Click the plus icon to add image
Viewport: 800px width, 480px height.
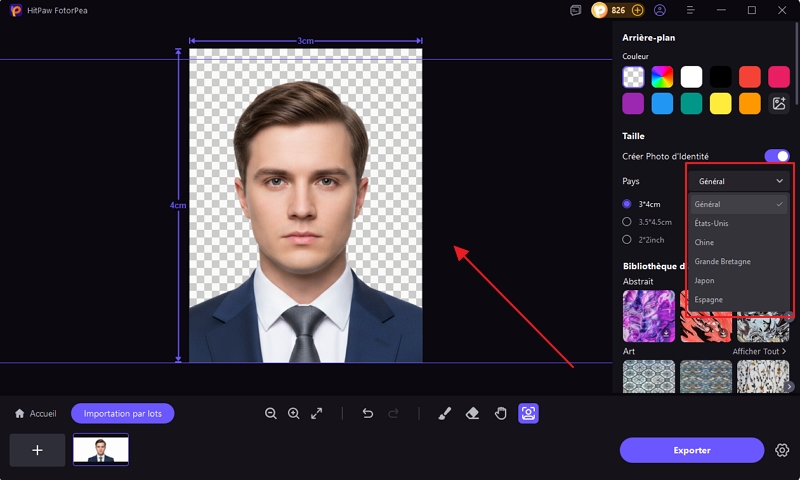[37, 450]
